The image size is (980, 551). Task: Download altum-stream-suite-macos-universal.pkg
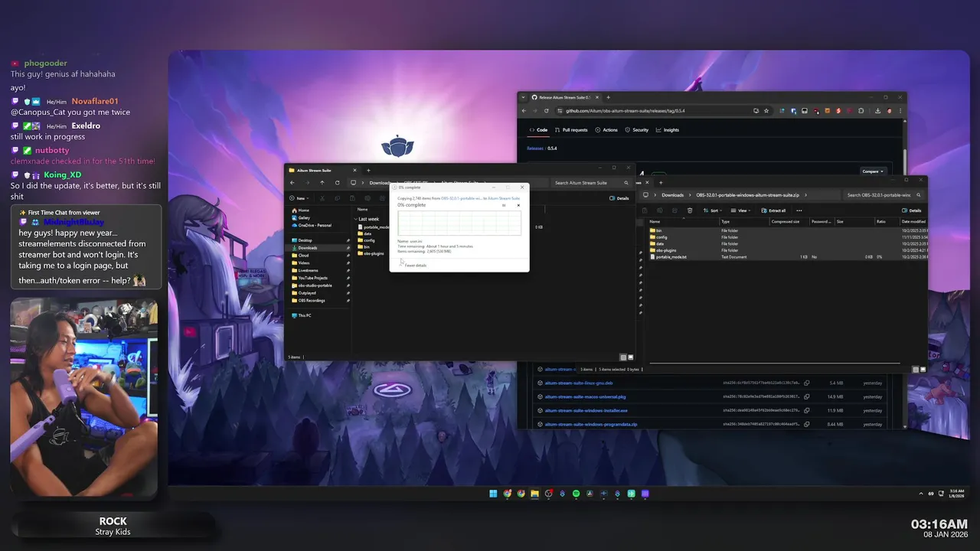point(585,396)
